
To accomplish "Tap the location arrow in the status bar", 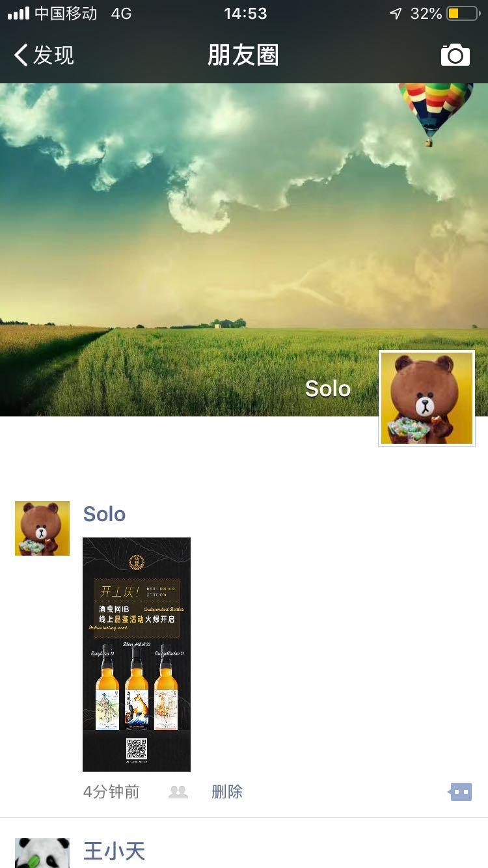I will tap(396, 14).
